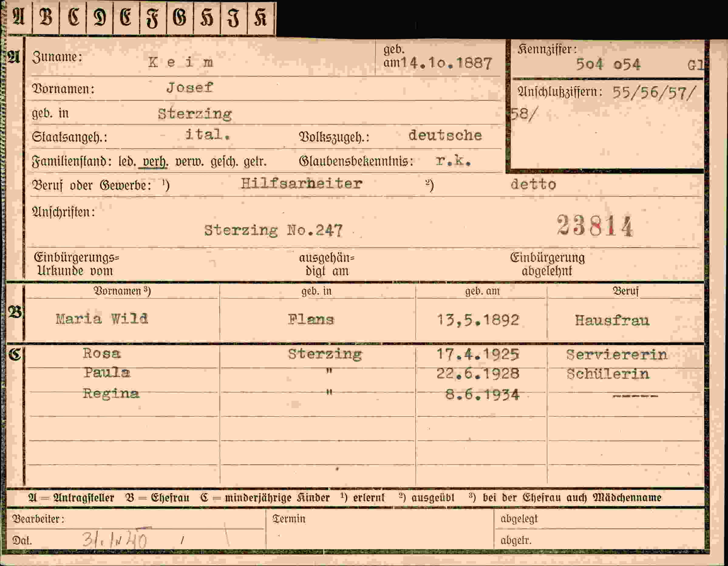Click the "Bearbeiter:" label
The width and height of the screenshot is (728, 566).
tap(38, 519)
